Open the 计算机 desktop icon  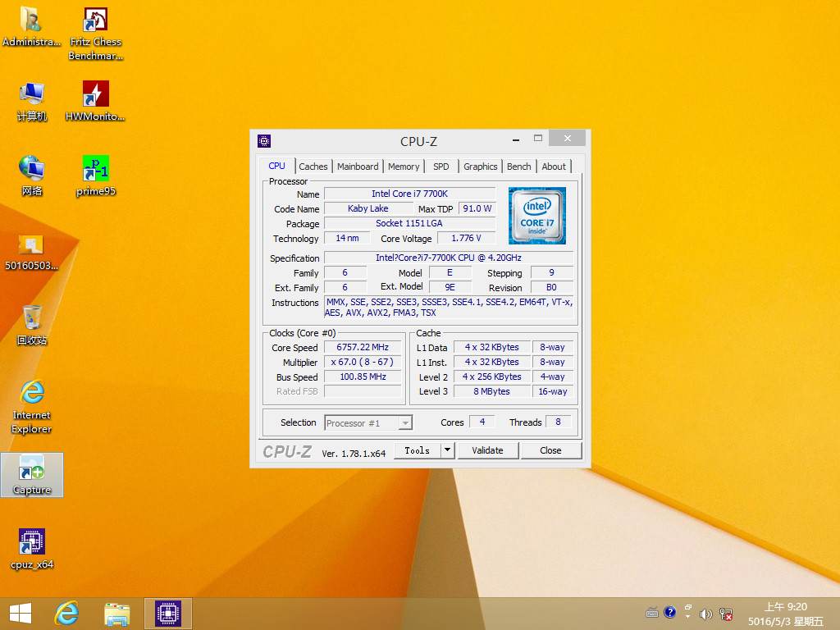coord(32,102)
